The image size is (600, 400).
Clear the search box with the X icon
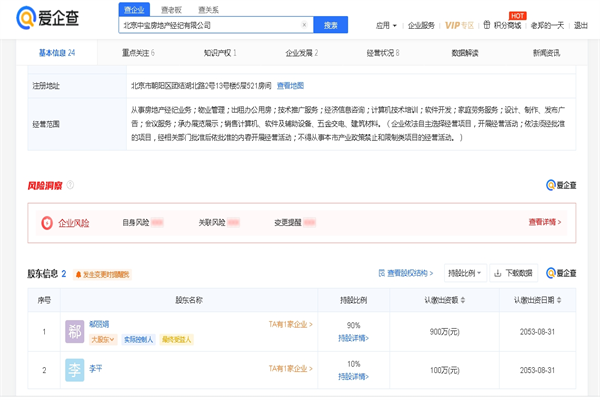(304, 25)
